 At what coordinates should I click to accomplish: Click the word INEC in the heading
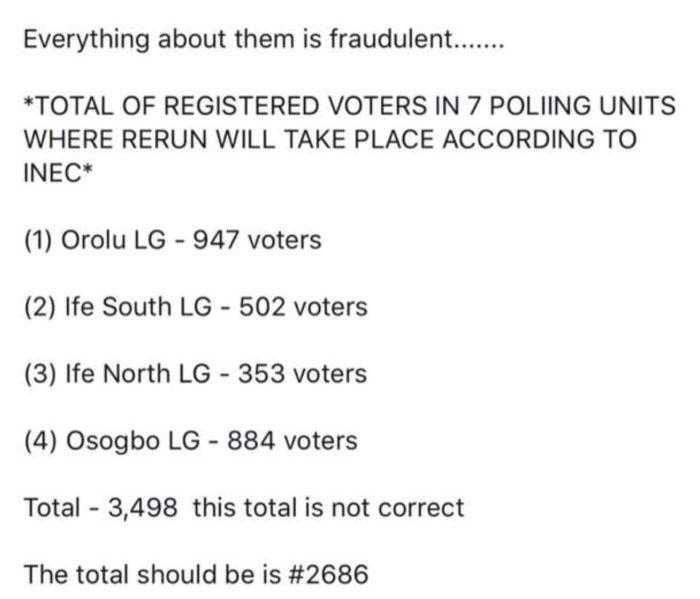click(52, 173)
